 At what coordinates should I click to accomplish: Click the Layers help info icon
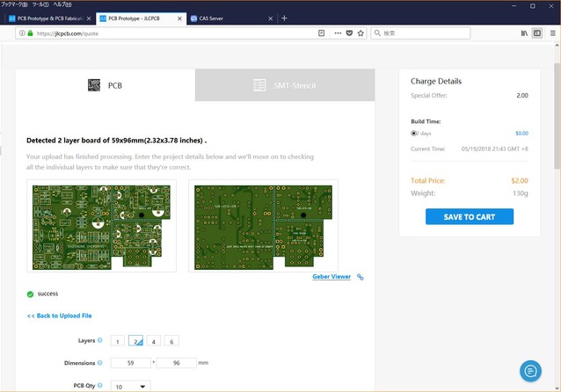pos(100,340)
